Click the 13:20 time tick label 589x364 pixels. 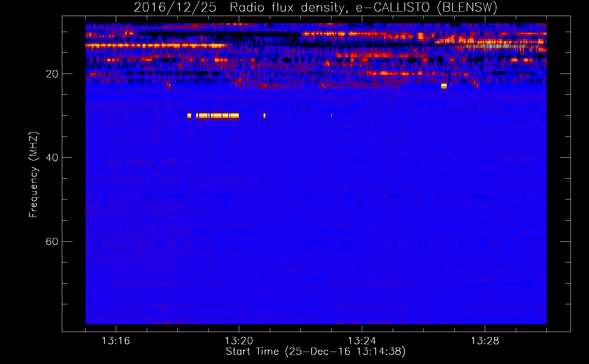[x=239, y=341]
